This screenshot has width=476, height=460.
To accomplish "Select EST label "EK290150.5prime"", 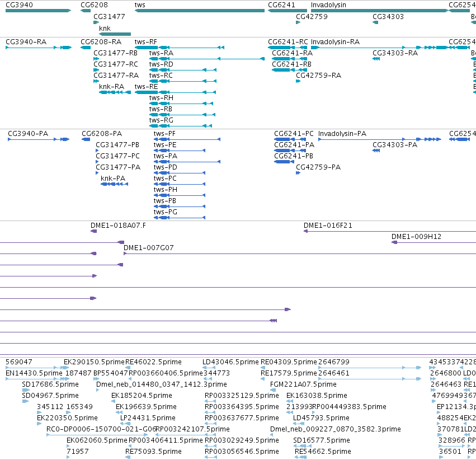I will (x=95, y=362).
